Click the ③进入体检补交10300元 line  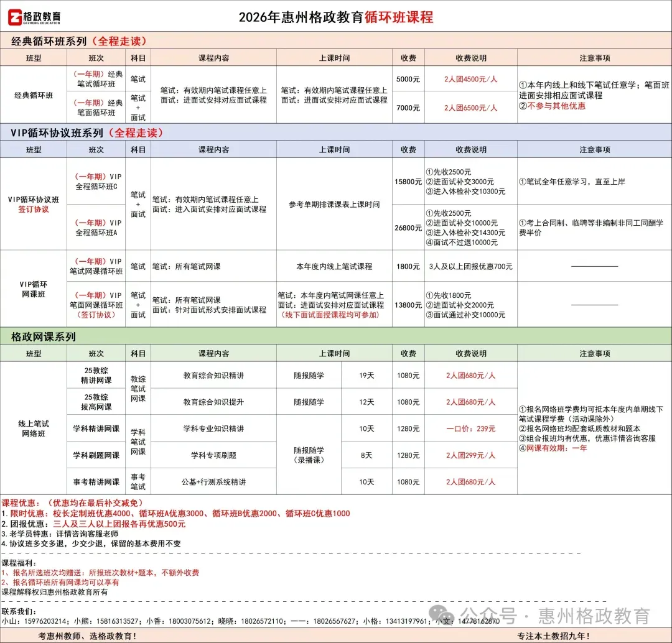pos(465,192)
